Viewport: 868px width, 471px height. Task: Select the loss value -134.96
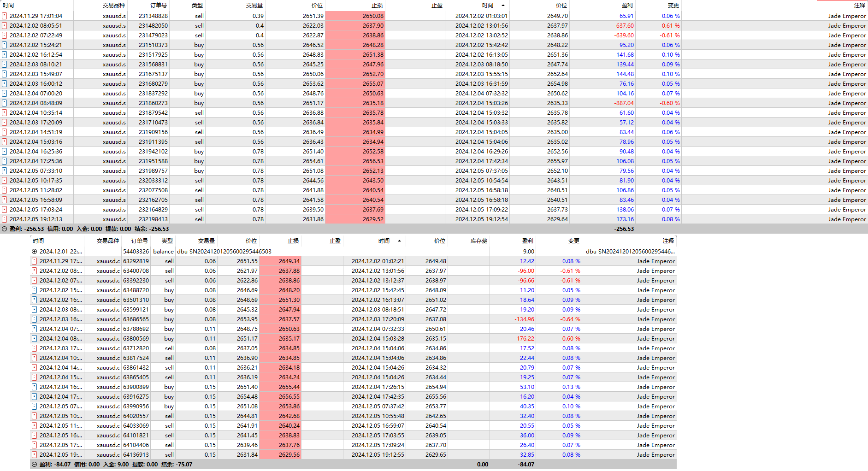[525, 319]
